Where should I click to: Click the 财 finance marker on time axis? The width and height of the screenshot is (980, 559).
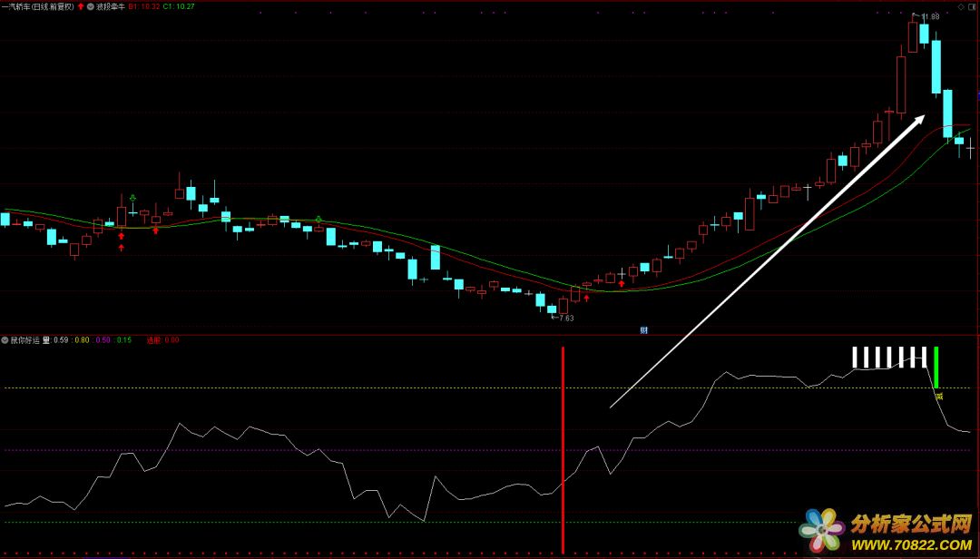643,329
